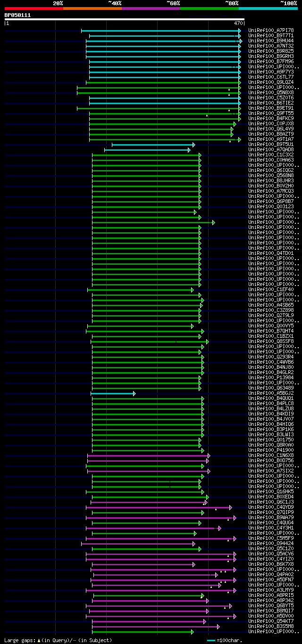Click label UniRef100_Q4TD01

tap(271, 253)
